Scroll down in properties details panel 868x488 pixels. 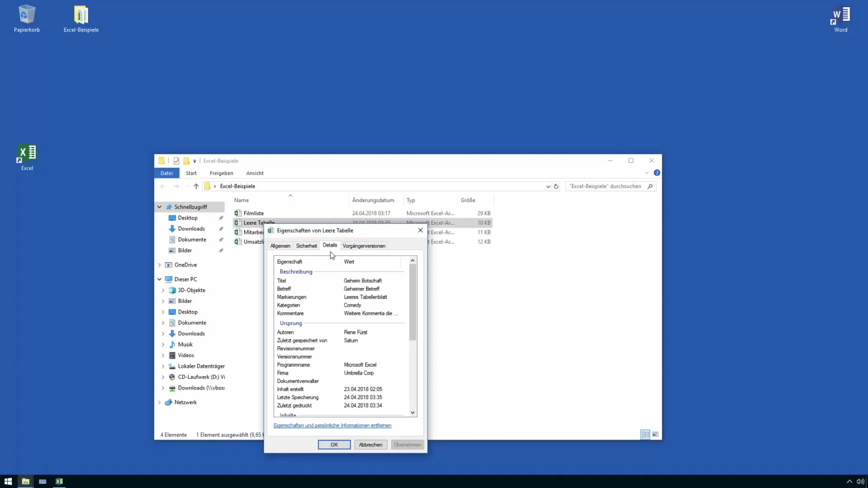[413, 413]
